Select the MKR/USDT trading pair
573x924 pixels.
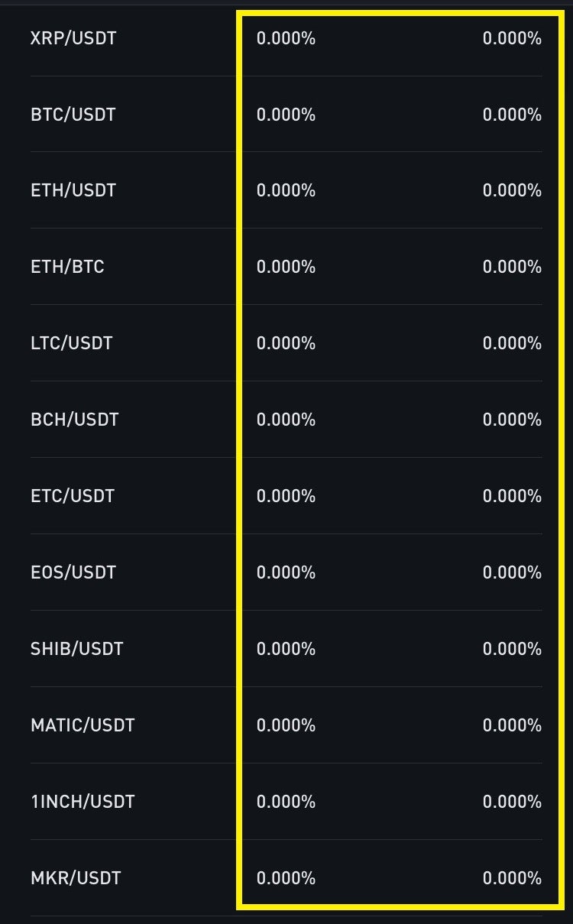coord(76,878)
